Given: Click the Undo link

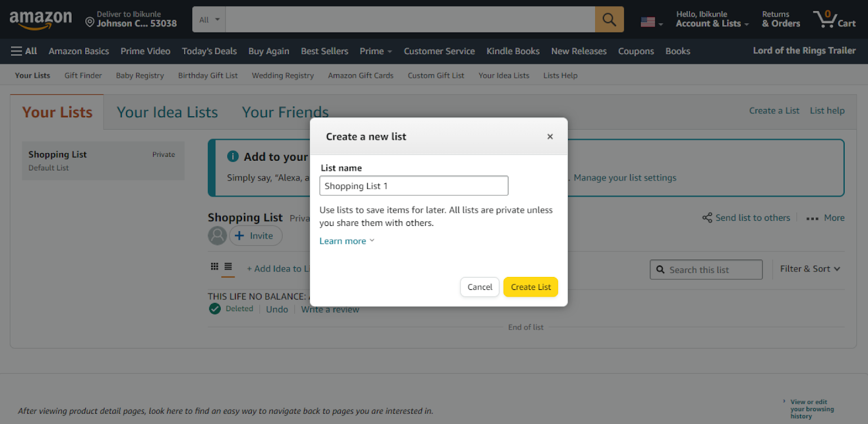Looking at the screenshot, I should [x=277, y=309].
